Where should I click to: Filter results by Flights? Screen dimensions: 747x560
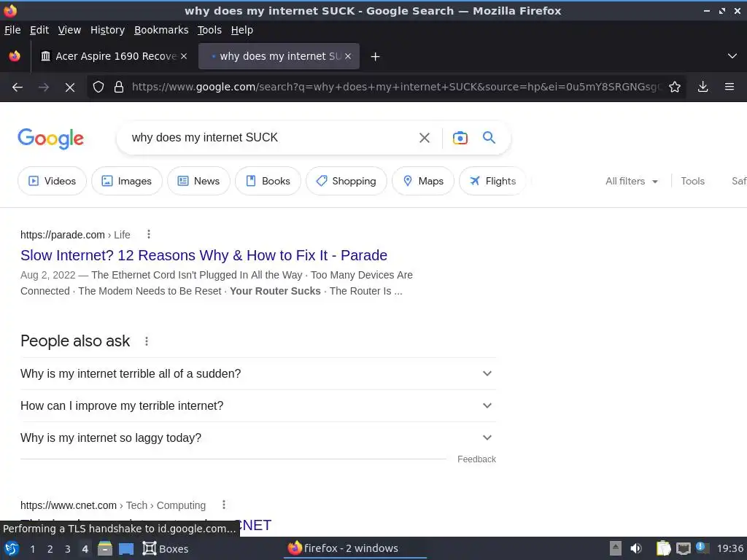pyautogui.click(x=492, y=181)
